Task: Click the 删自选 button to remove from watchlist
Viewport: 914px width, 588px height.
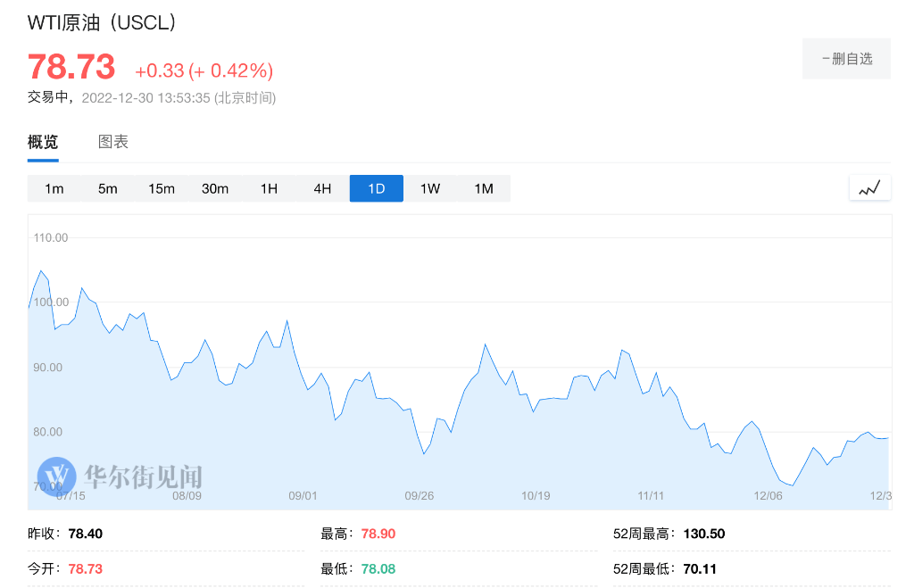Action: (846, 57)
